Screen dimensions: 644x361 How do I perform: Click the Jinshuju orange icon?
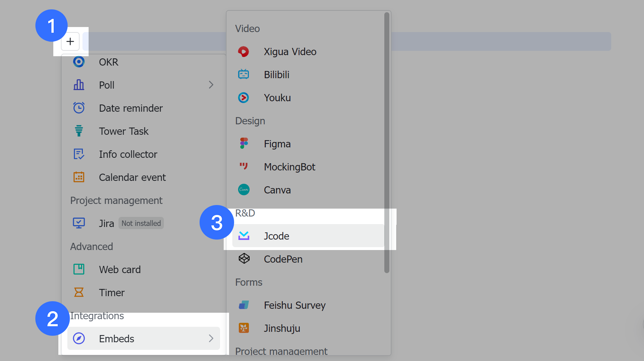pos(244,328)
